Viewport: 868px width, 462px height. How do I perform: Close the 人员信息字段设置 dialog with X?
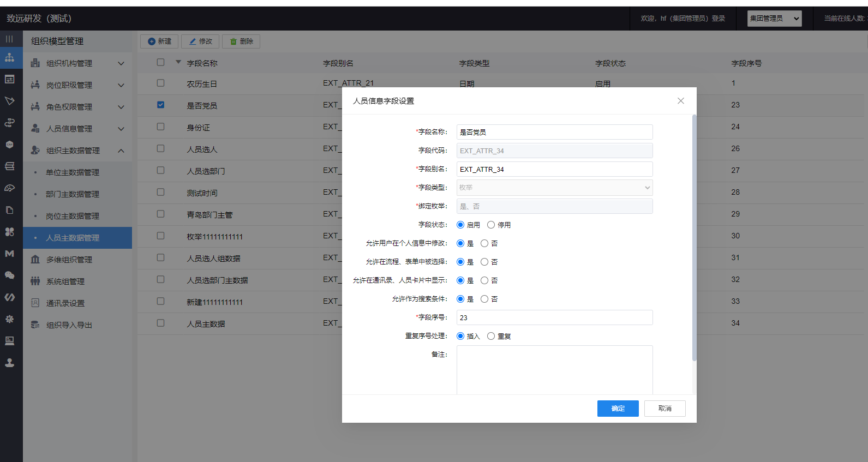point(680,101)
